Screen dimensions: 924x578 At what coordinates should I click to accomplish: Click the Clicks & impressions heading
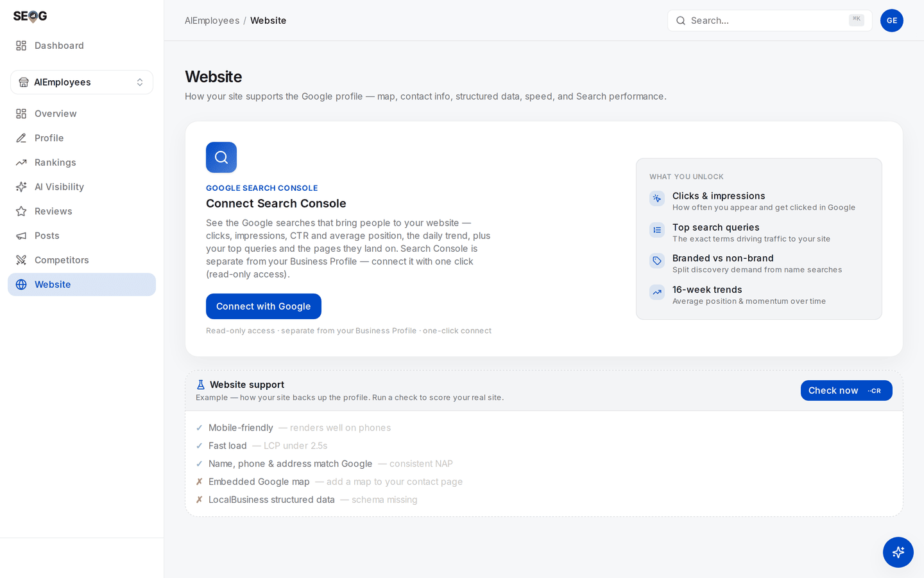coord(719,196)
